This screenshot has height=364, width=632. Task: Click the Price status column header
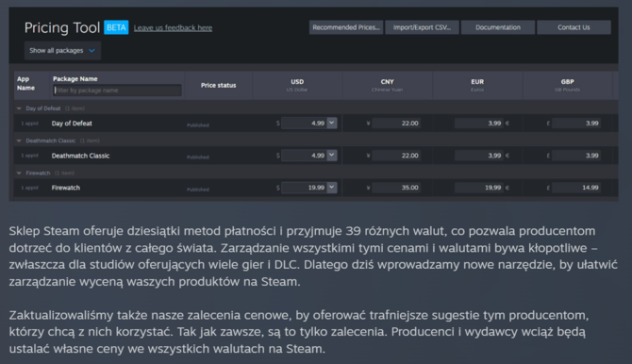[219, 86]
